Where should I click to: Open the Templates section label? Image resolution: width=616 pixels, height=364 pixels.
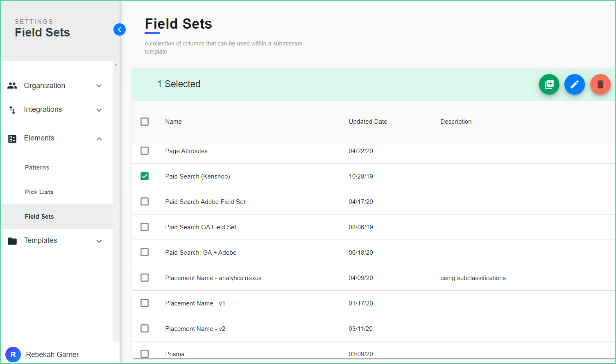point(41,240)
